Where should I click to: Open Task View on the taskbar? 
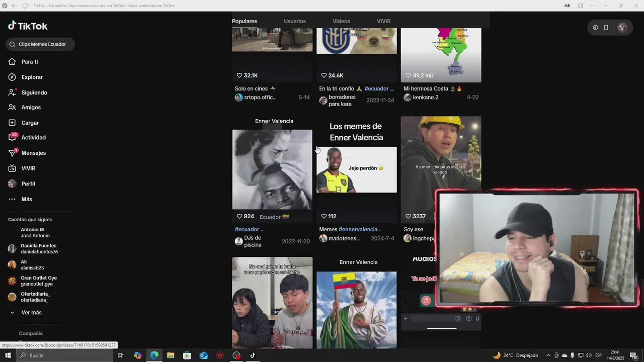(121, 355)
